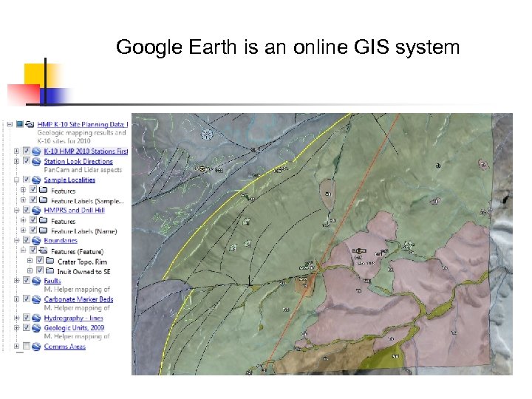Open the Hydrography - lines link
Image resolution: width=532 pixels, height=399 pixels.
(x=74, y=318)
